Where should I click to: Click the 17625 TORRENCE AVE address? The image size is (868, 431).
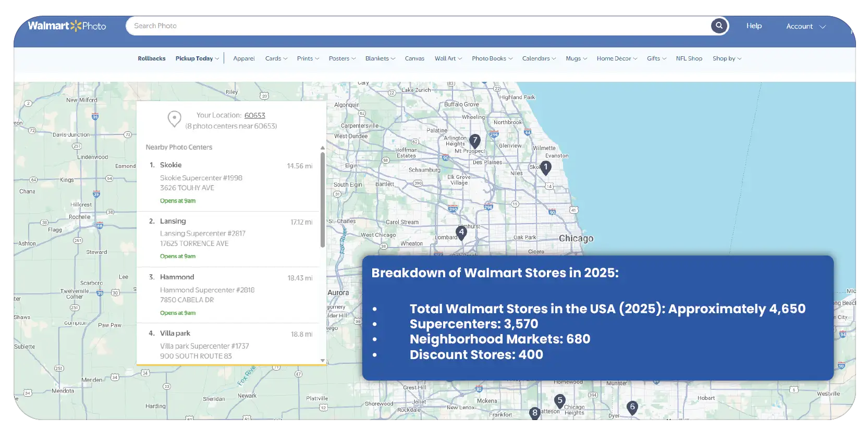click(x=194, y=243)
